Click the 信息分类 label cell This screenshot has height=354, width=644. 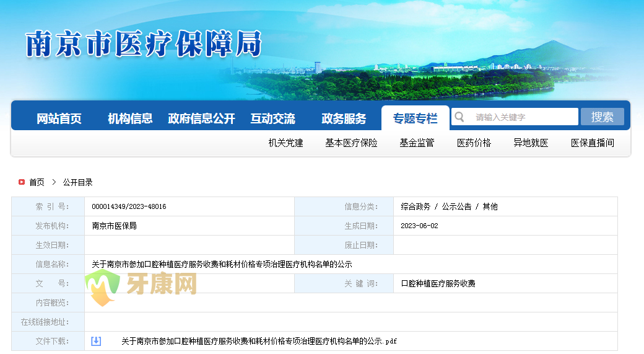tap(344, 206)
